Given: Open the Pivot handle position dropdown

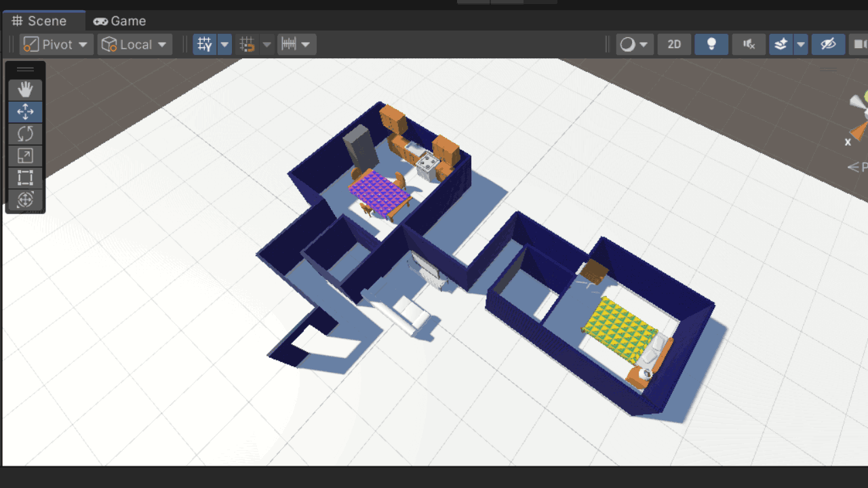Looking at the screenshot, I should pos(57,45).
